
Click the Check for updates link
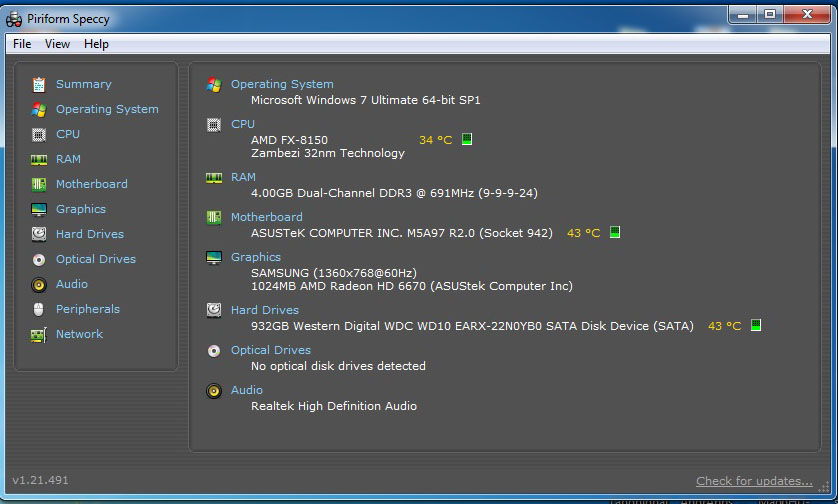point(754,482)
